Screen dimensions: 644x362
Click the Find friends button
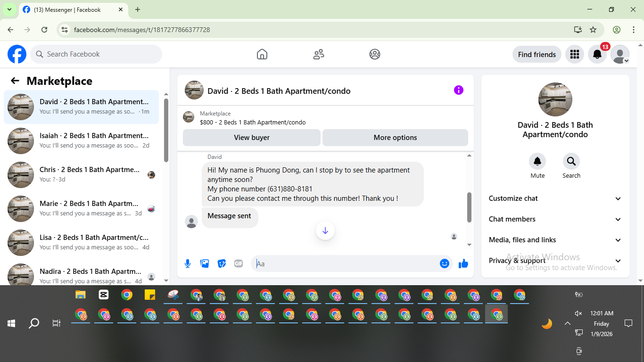537,54
